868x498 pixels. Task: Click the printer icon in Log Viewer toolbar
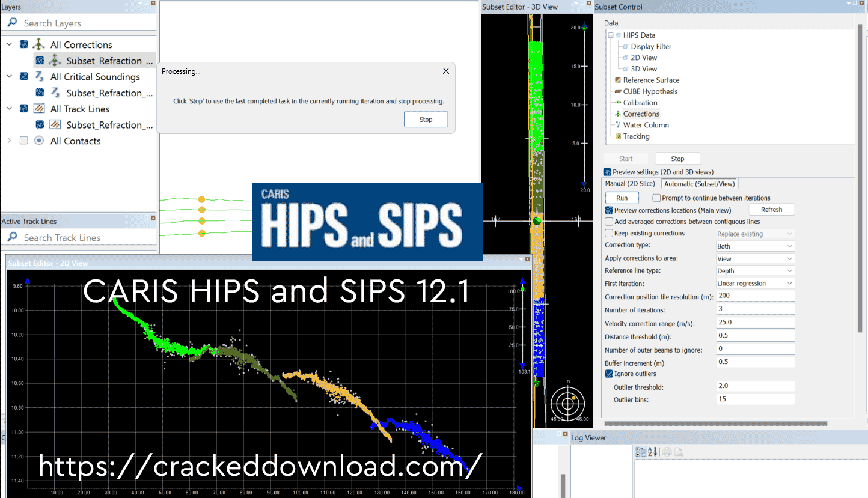click(667, 452)
